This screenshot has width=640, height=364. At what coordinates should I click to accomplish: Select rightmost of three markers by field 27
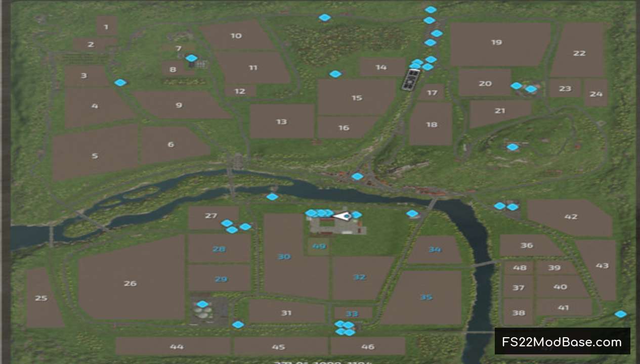point(245,226)
